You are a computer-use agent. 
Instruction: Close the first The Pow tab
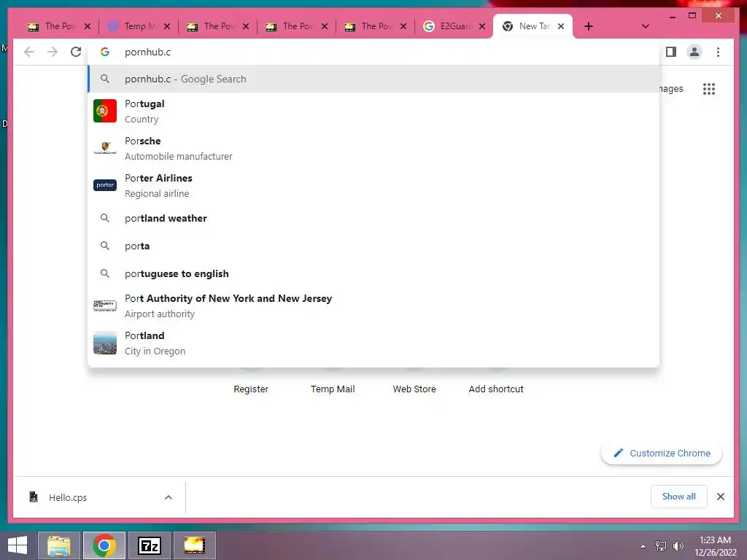88,26
